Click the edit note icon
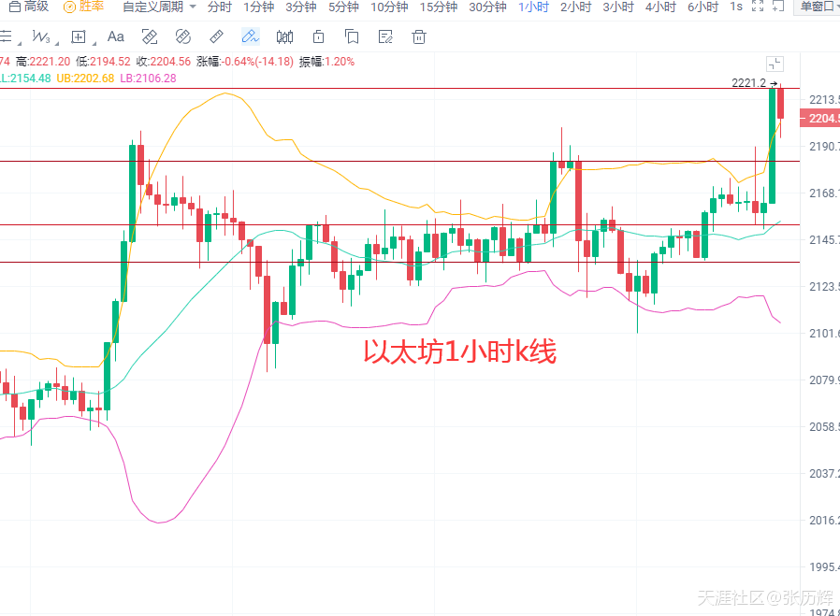The image size is (840, 616). (385, 37)
